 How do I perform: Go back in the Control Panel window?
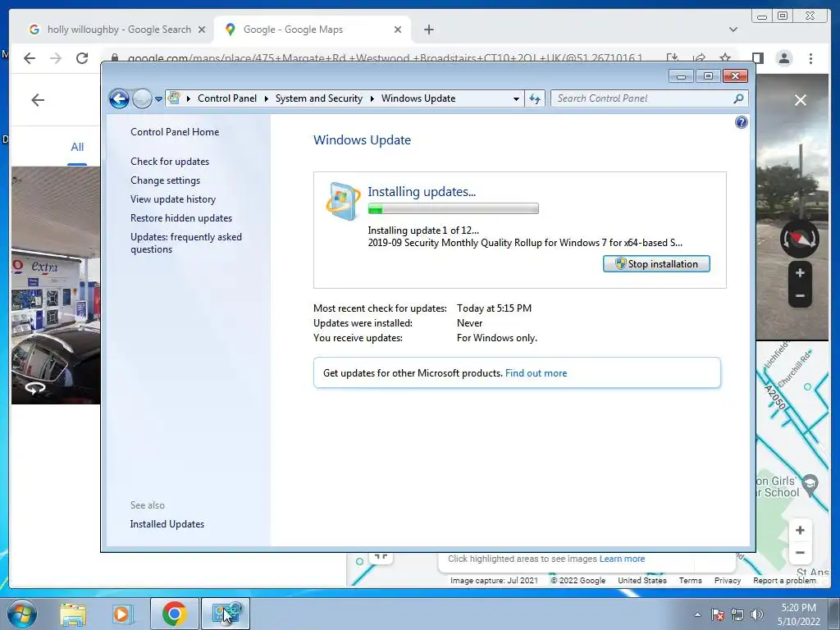point(119,98)
